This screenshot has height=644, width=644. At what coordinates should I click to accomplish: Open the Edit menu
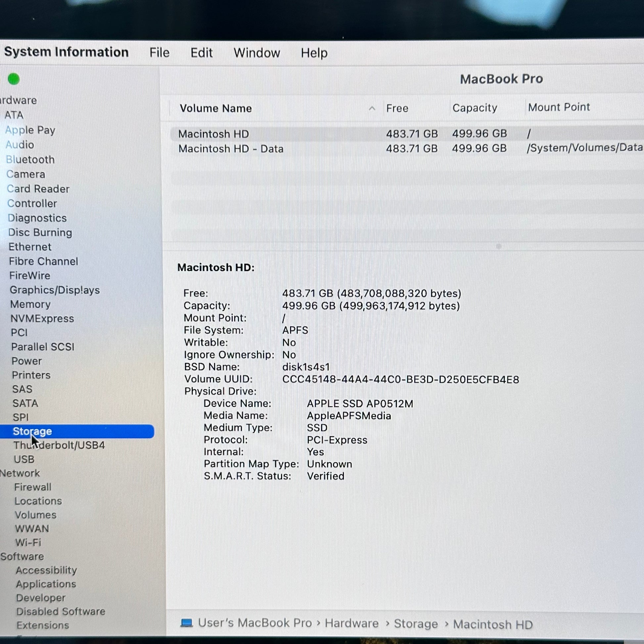[201, 53]
